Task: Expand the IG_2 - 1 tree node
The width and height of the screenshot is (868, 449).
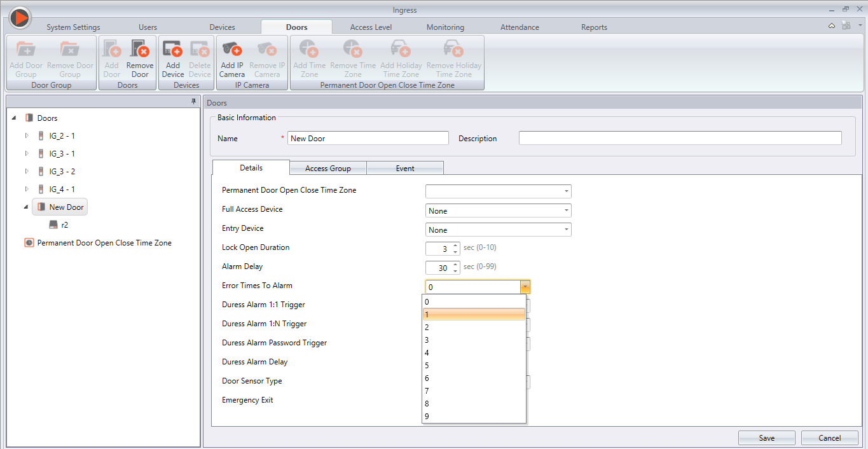Action: click(27, 135)
